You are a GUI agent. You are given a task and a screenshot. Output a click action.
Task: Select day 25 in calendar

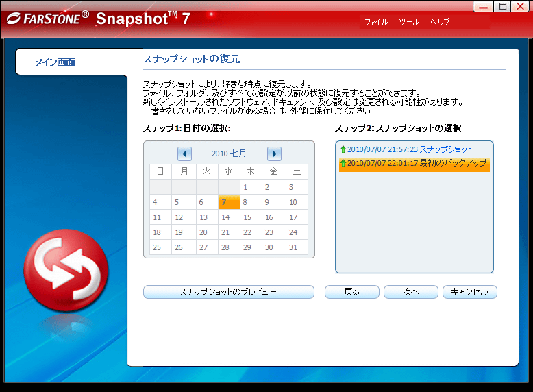click(x=160, y=247)
